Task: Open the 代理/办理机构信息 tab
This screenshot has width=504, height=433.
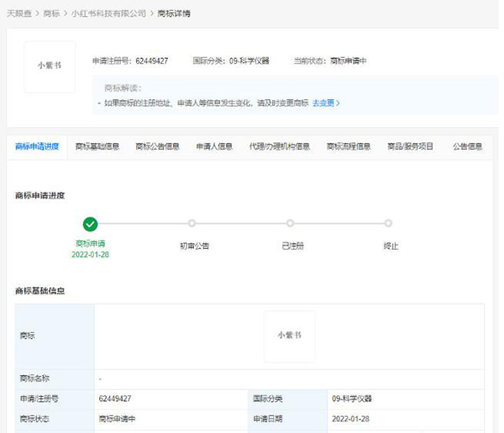Action: (280, 146)
